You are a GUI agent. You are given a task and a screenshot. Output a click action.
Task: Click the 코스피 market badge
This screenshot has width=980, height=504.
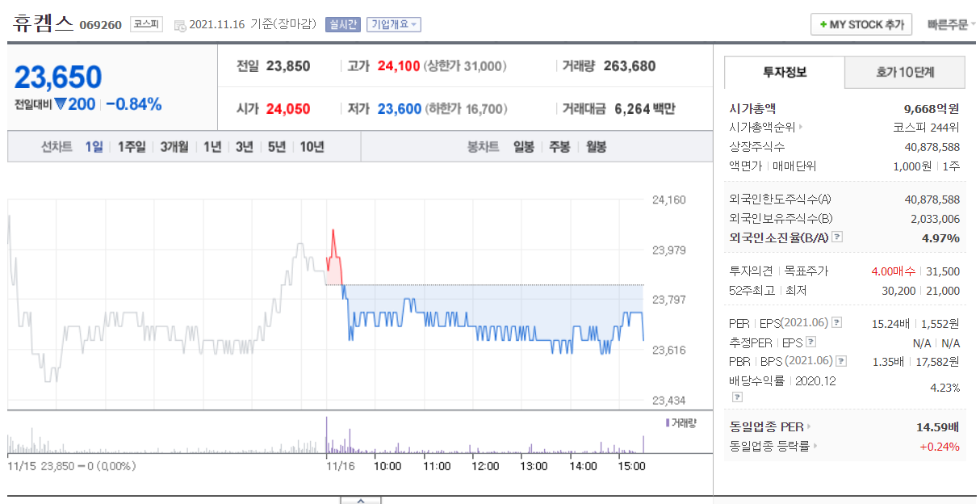(146, 24)
